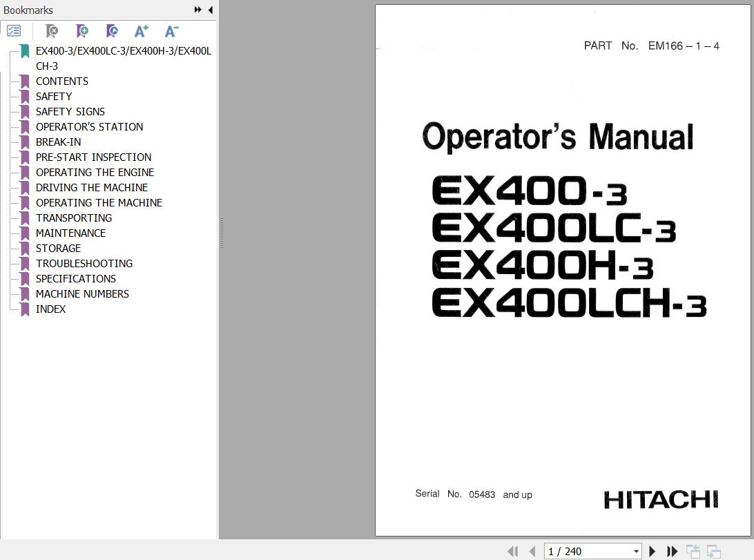Click the delete bookmark icon
754x560 pixels.
tap(52, 31)
